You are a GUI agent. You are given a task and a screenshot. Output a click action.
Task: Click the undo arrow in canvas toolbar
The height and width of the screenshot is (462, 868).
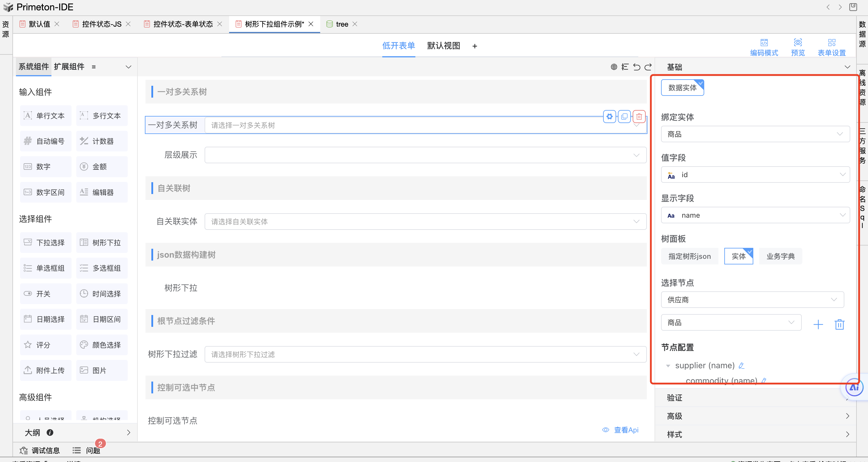click(x=637, y=67)
